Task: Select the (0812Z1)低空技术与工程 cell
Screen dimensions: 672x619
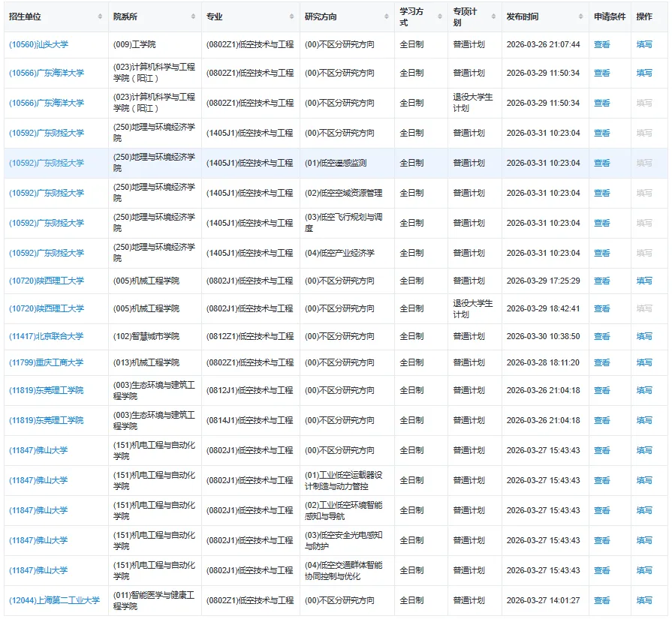Action: (x=250, y=336)
